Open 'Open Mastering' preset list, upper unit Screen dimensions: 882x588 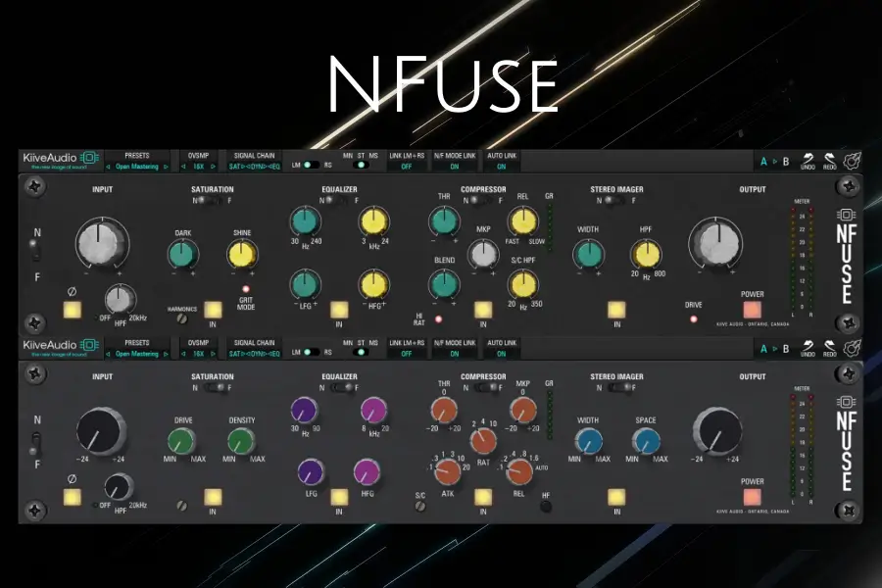pyautogui.click(x=136, y=168)
